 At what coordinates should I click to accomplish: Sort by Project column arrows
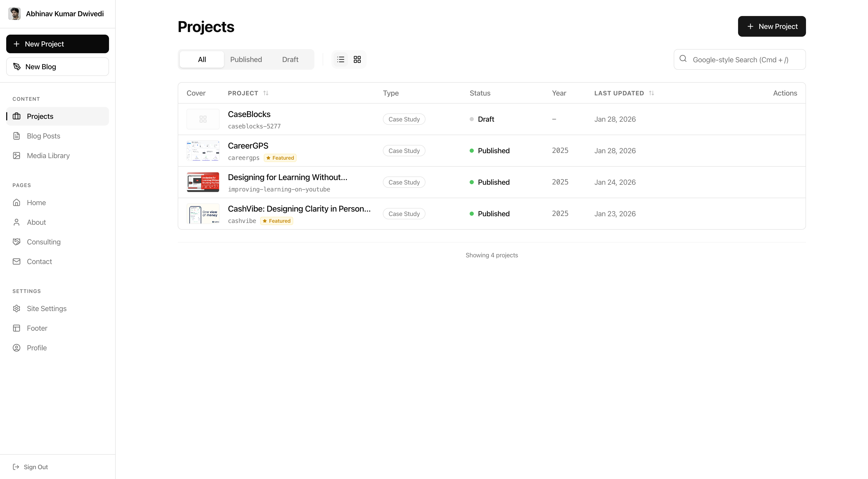click(266, 93)
